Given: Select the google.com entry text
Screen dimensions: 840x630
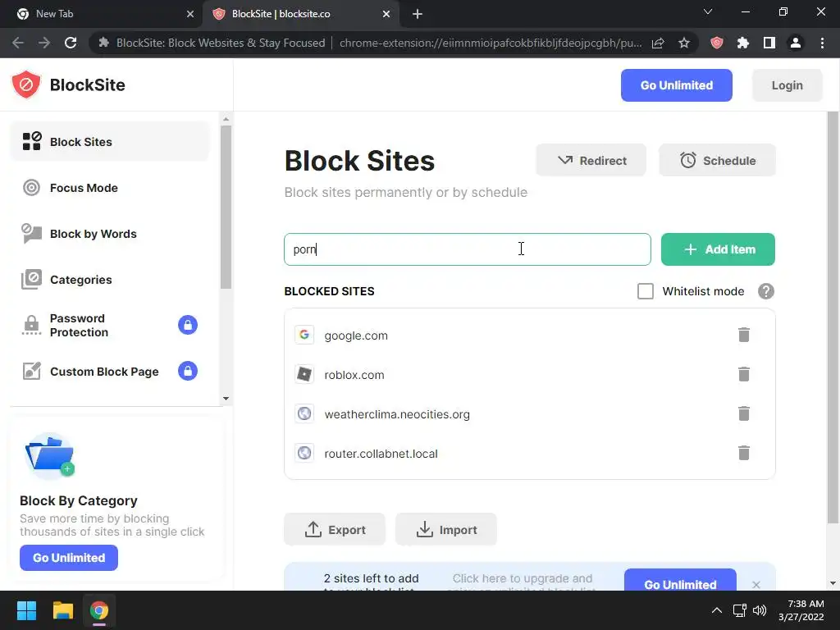Looking at the screenshot, I should click(356, 336).
